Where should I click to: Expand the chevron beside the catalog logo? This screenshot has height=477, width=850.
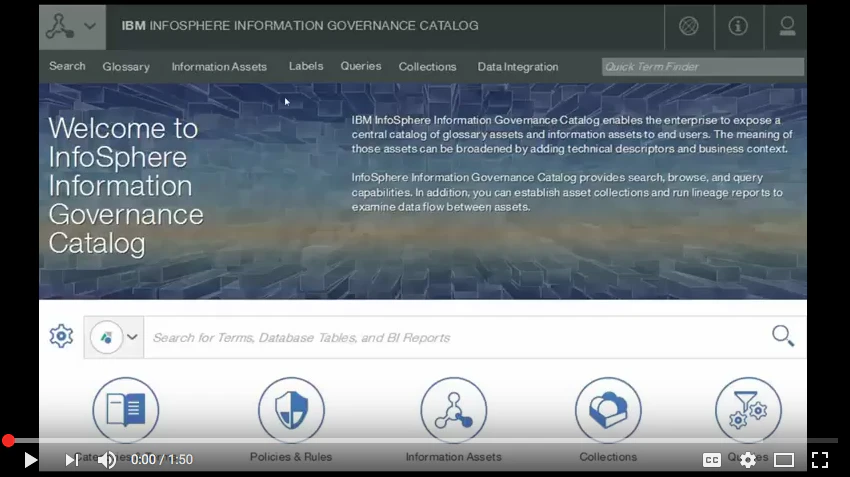(x=90, y=26)
